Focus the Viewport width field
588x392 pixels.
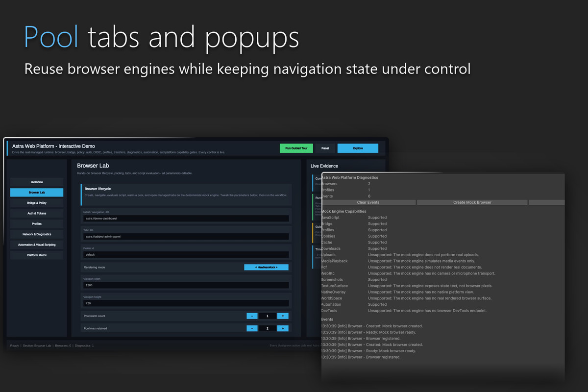pos(186,285)
